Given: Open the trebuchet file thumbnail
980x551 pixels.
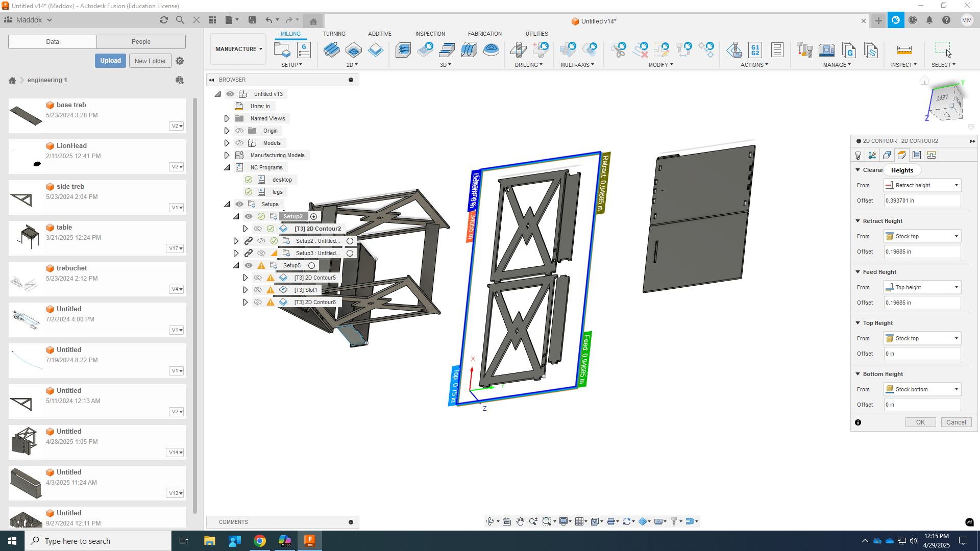Looking at the screenshot, I should tap(24, 279).
